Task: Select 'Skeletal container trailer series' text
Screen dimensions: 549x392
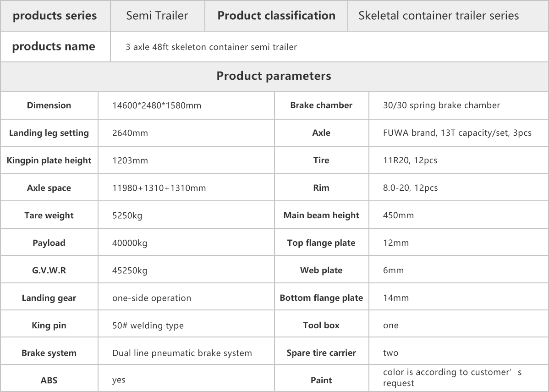Action: pos(439,16)
